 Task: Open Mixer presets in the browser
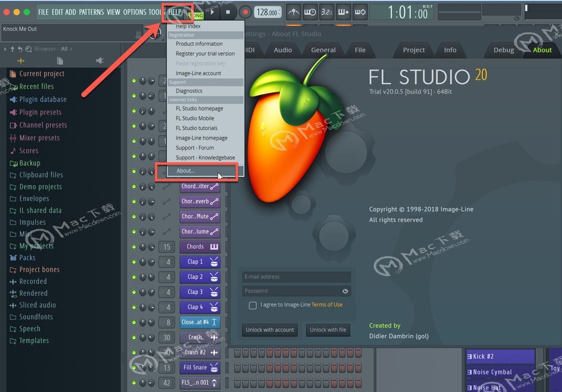35,138
